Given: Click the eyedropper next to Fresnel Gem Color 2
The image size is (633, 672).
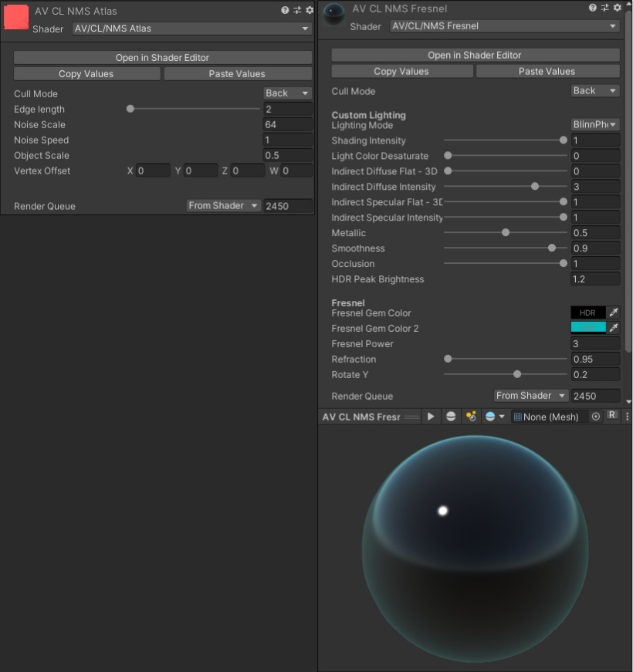Looking at the screenshot, I should [614, 329].
